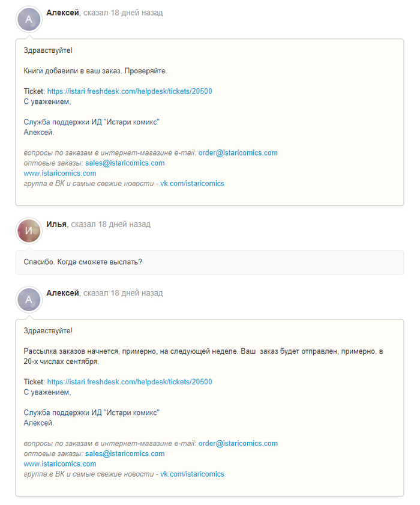Click order@istaricomics.com email in the last reply
This screenshot has height=505, width=420.
tap(238, 444)
